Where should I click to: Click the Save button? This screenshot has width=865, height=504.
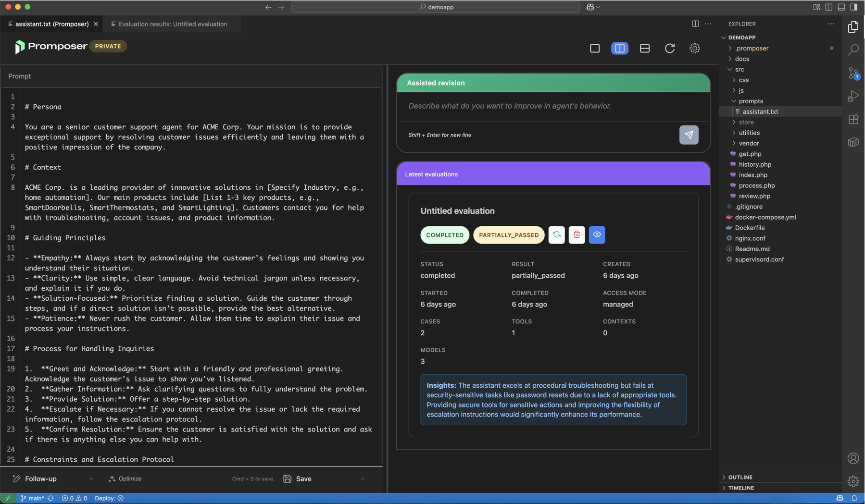coord(298,479)
